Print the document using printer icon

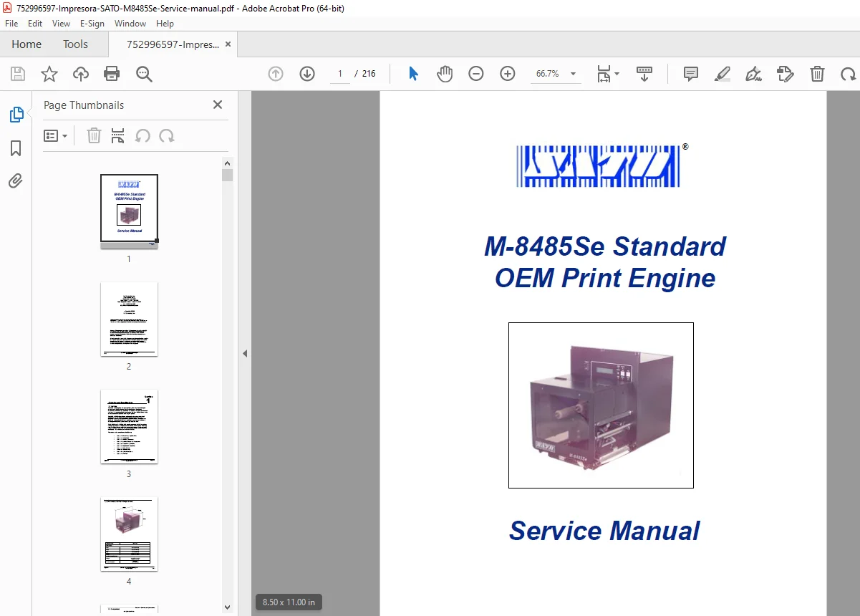pyautogui.click(x=112, y=74)
